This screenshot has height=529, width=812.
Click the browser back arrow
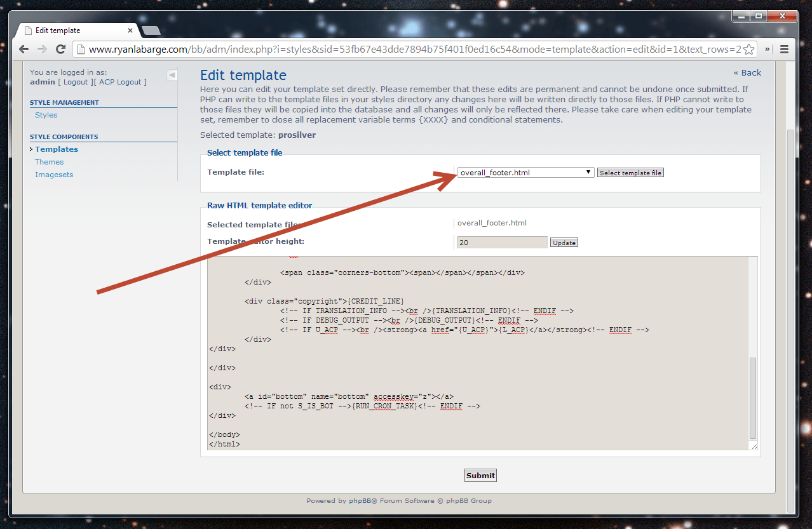(x=24, y=49)
